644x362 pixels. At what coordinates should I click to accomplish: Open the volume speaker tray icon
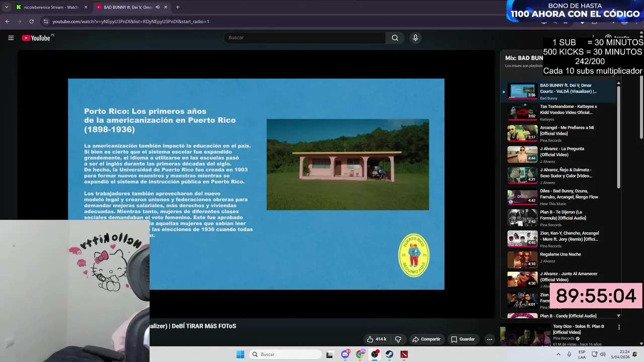tap(603, 354)
